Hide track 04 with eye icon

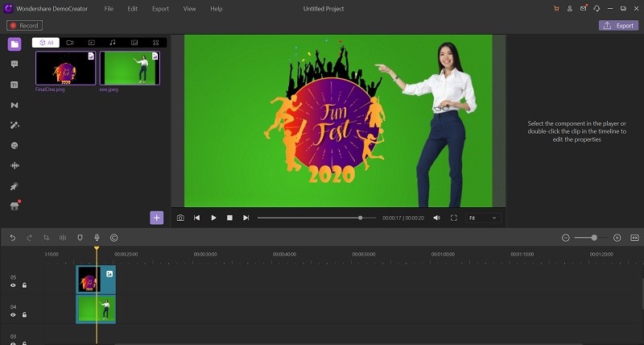[13, 315]
